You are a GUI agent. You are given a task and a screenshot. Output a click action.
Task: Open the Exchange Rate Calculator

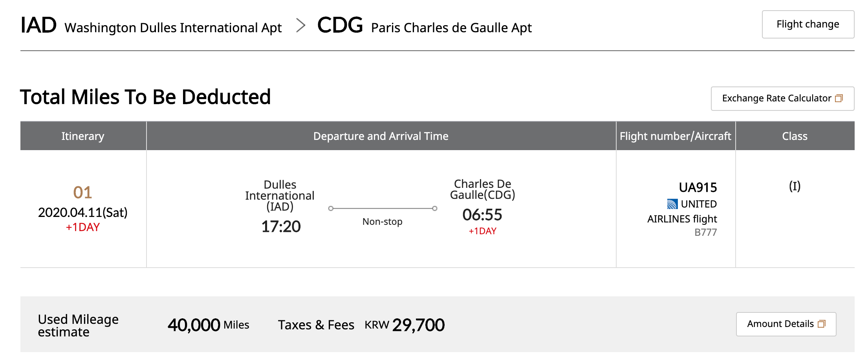coord(777,98)
